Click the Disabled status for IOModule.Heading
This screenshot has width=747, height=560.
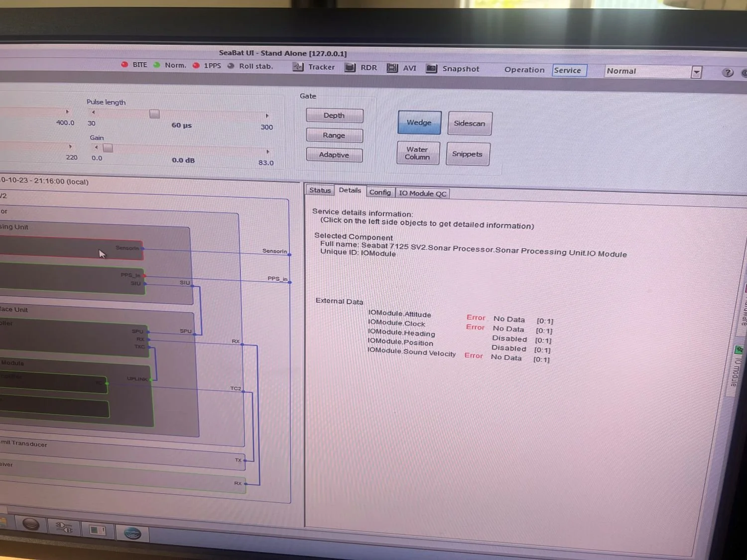(509, 338)
